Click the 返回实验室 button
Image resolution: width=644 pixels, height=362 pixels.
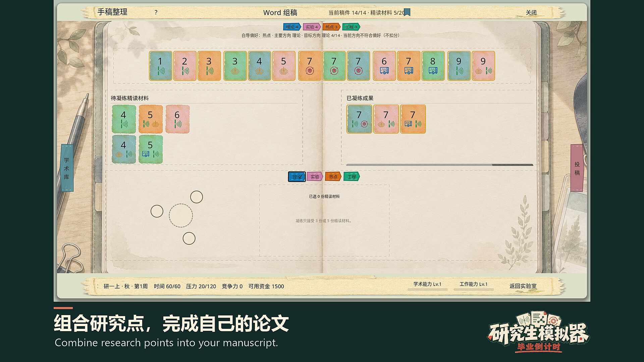[523, 286]
